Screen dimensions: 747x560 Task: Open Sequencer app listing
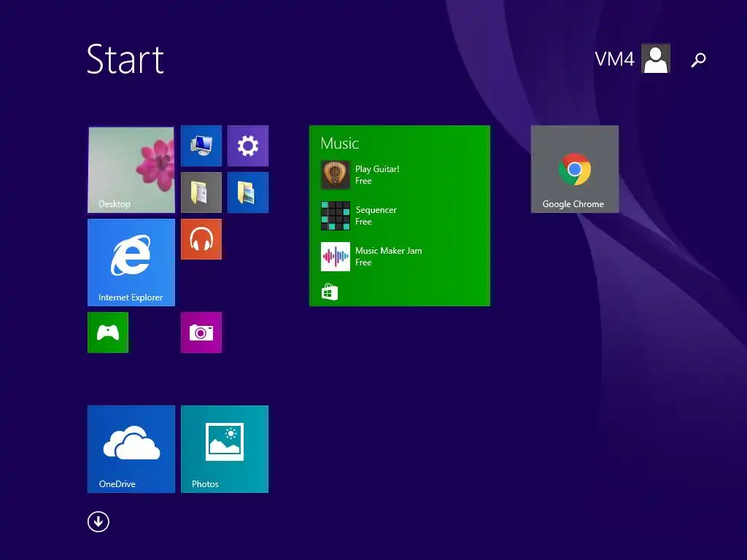coord(359,216)
